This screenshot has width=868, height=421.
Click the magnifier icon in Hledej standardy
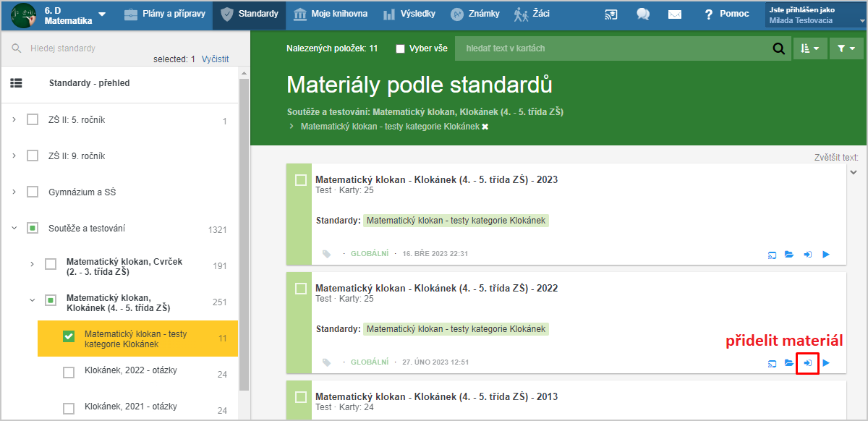(x=17, y=48)
